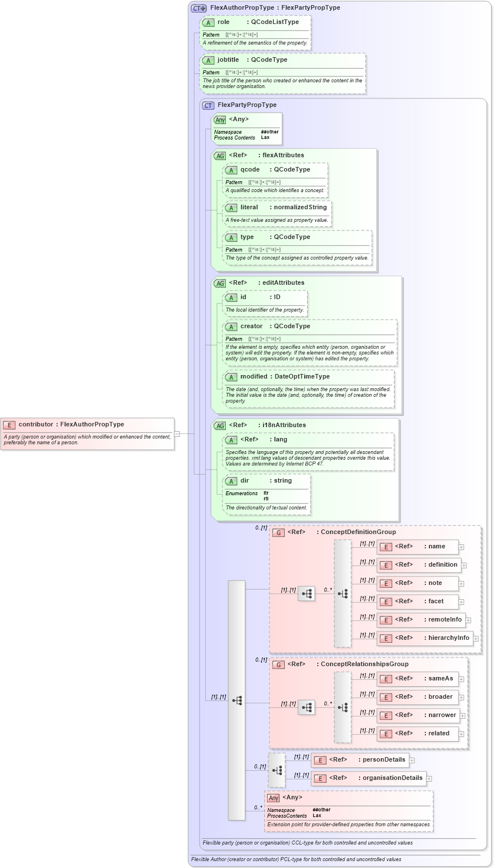The image size is (494, 868).
Task: Click the CT icon of FlexAuthorPropType
Action: (x=198, y=8)
